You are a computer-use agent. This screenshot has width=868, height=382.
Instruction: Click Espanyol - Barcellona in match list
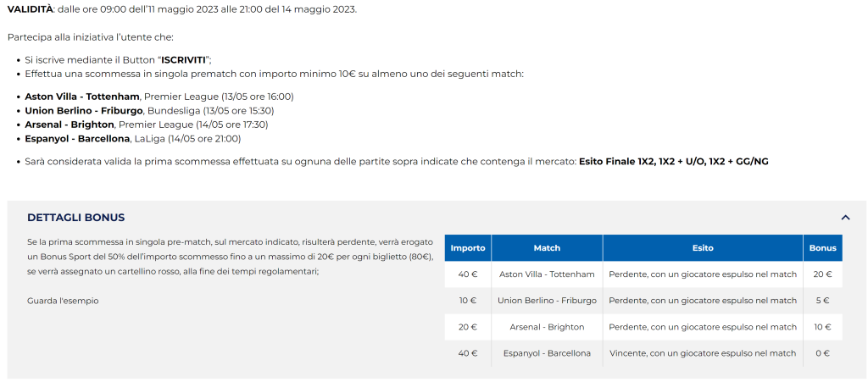tap(77, 139)
